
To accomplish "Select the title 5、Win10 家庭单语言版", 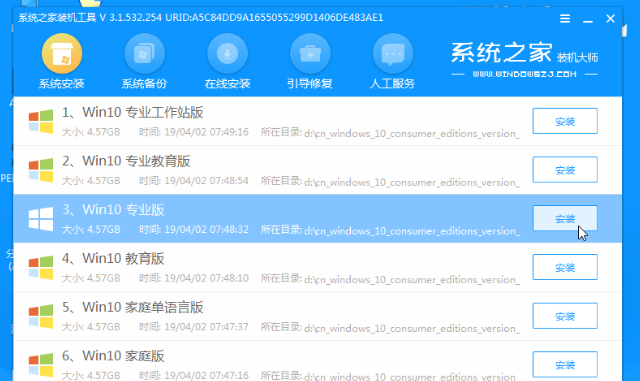I will tap(133, 307).
